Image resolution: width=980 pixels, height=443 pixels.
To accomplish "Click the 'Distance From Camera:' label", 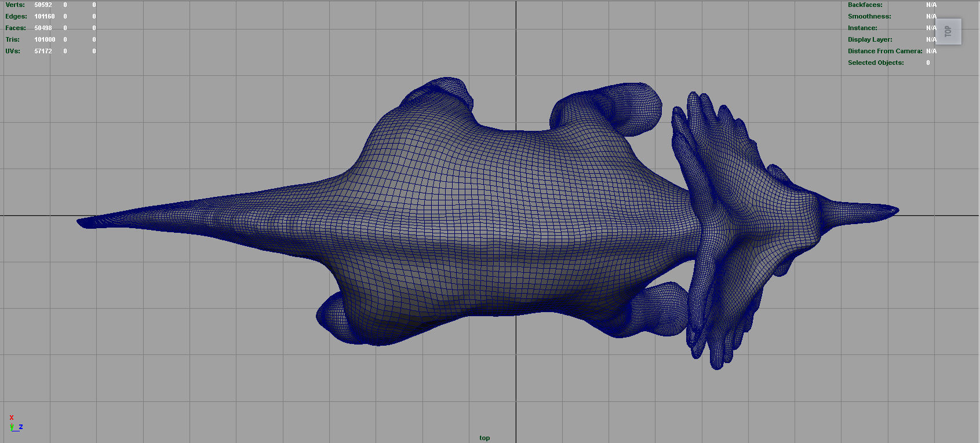I will (885, 51).
